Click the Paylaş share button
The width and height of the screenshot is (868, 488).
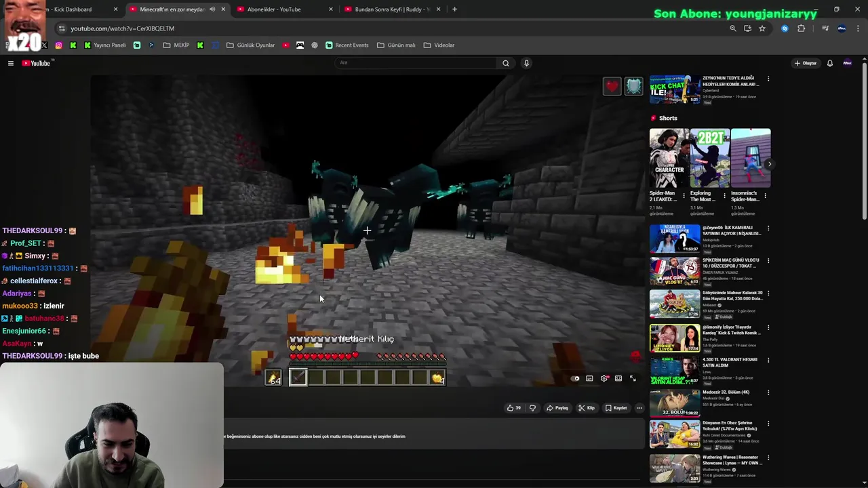pos(557,408)
